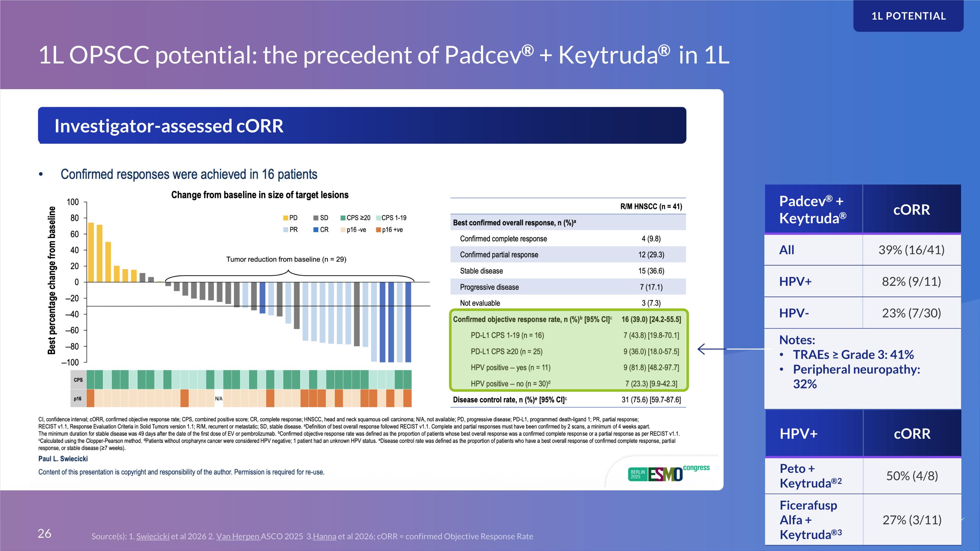This screenshot has height=551, width=980.
Task: Click the 50% (4/8) Peto + Keytruda cell
Action: point(912,476)
